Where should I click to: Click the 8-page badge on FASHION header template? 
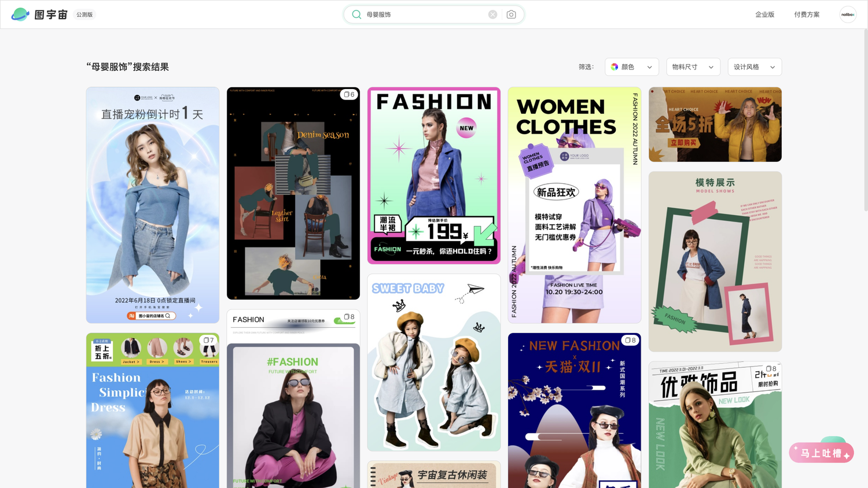click(x=349, y=317)
